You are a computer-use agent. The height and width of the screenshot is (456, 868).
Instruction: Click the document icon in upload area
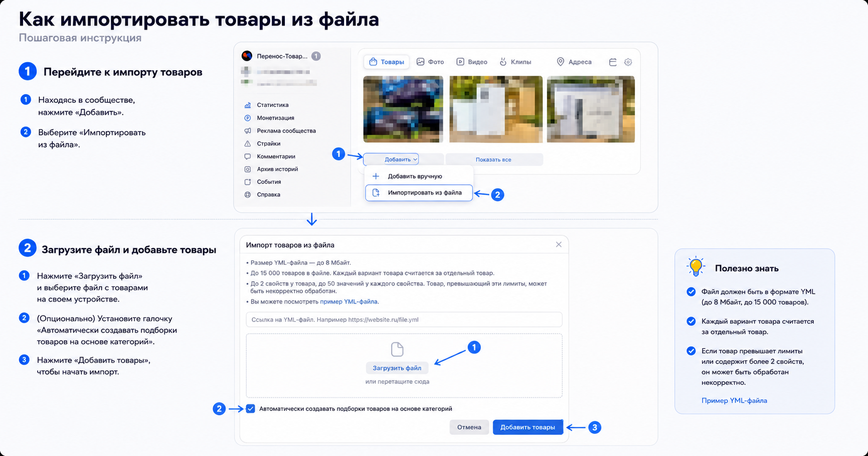point(397,349)
